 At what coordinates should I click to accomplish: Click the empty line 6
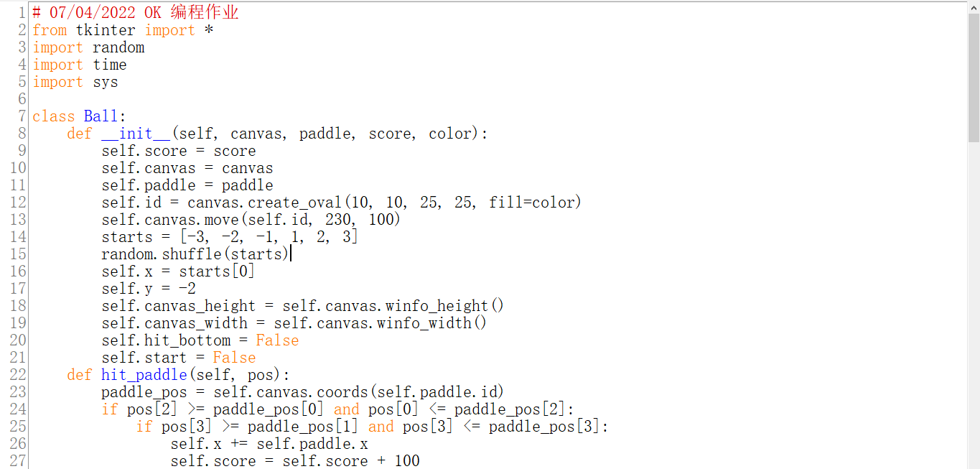[x=495, y=99]
